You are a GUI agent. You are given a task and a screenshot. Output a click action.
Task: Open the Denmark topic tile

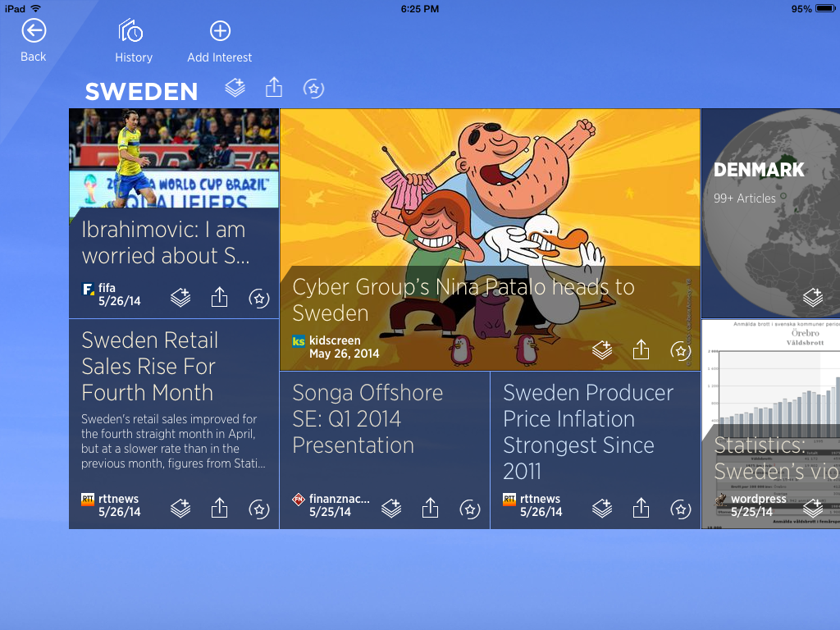[x=770, y=213]
